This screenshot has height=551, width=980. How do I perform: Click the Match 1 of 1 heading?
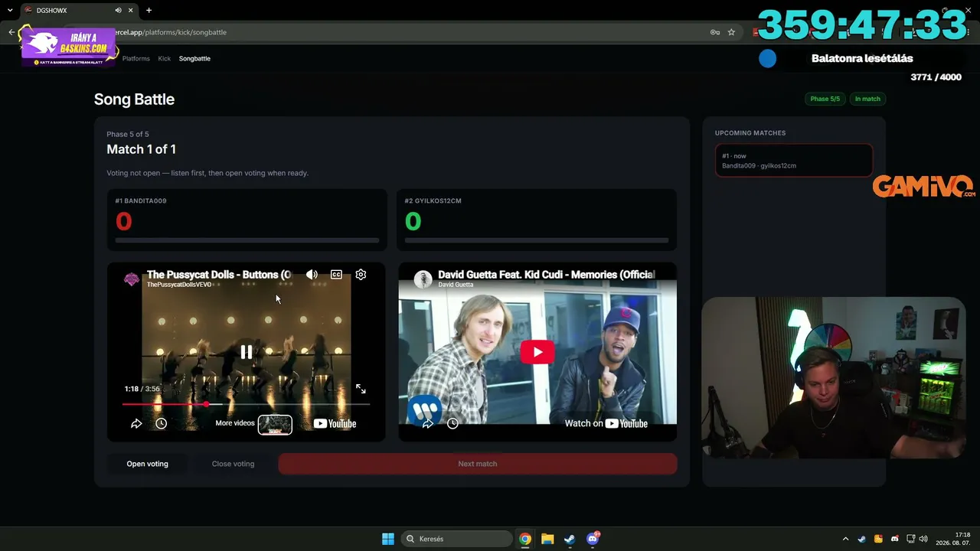(141, 149)
